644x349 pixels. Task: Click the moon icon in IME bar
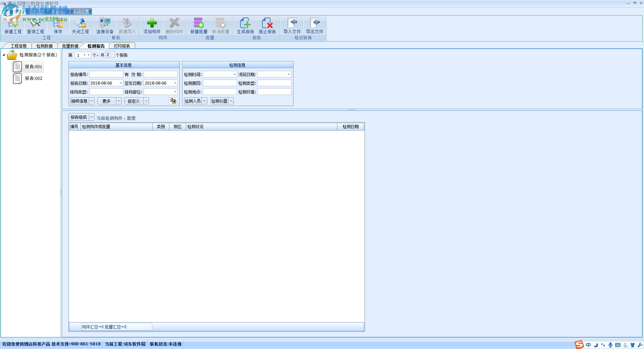pyautogui.click(x=596, y=345)
